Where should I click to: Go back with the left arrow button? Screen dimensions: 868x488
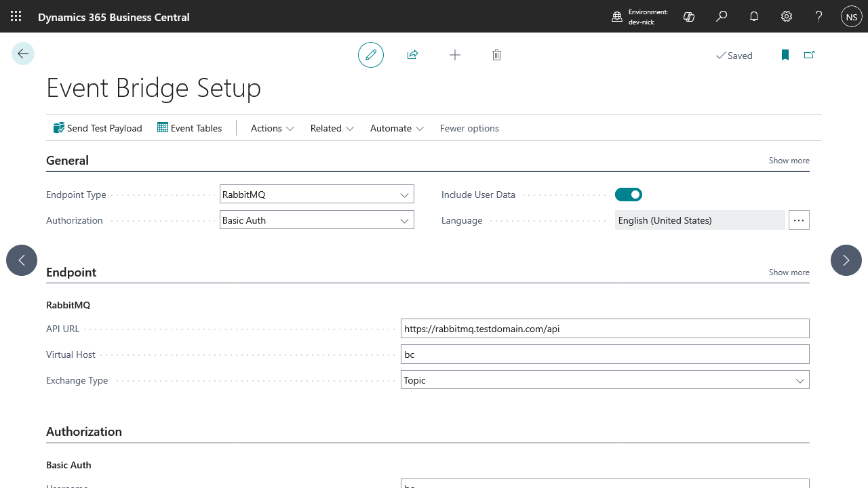(23, 54)
